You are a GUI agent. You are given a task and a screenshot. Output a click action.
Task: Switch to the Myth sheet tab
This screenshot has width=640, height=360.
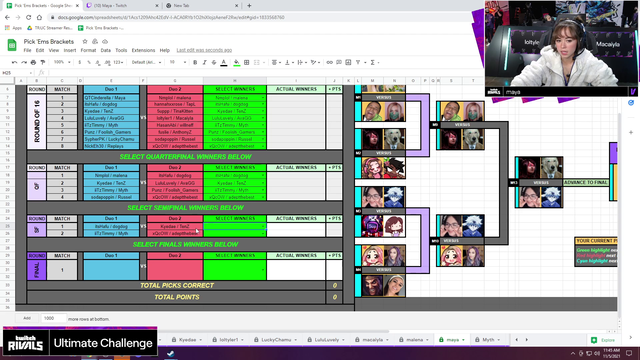click(x=488, y=340)
